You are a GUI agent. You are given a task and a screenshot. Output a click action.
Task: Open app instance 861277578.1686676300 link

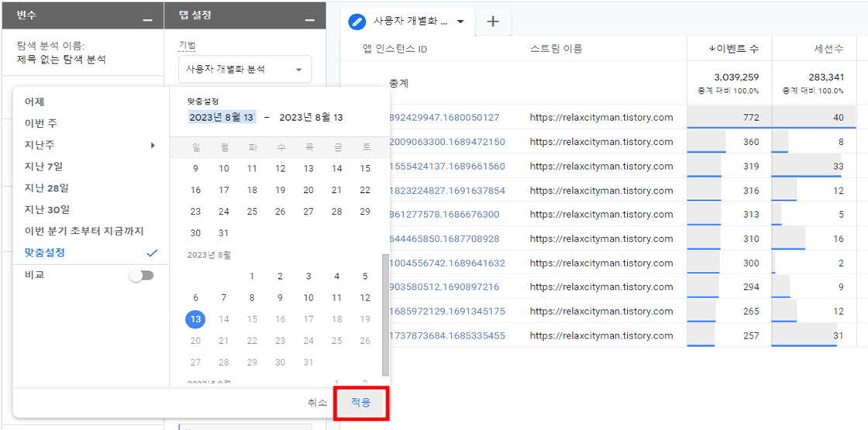(445, 214)
